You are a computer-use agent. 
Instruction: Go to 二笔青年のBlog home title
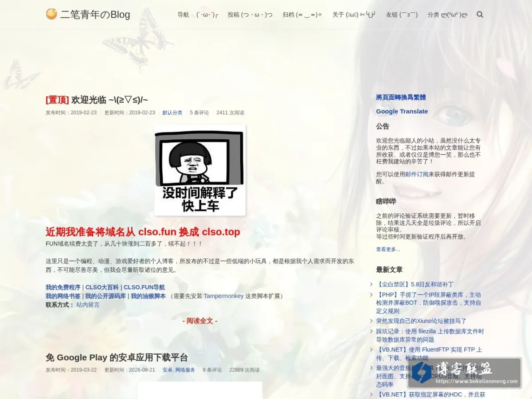click(95, 15)
